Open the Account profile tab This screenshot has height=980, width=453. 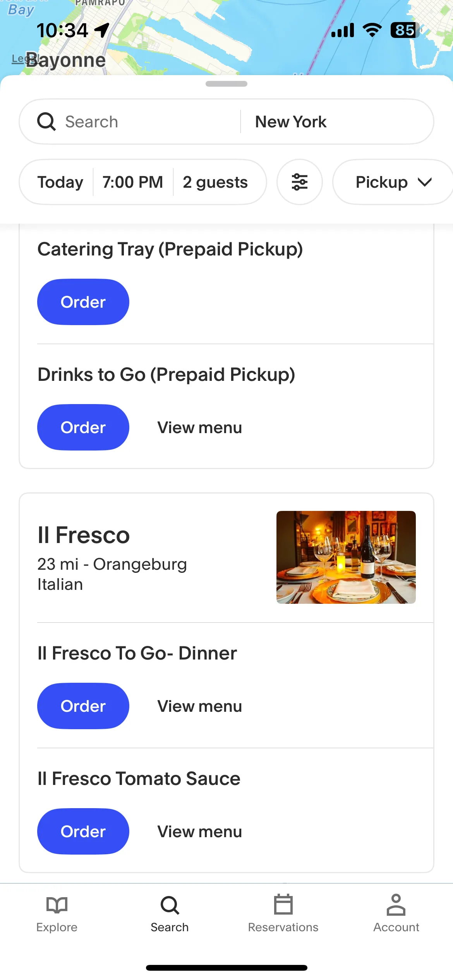pos(396,913)
